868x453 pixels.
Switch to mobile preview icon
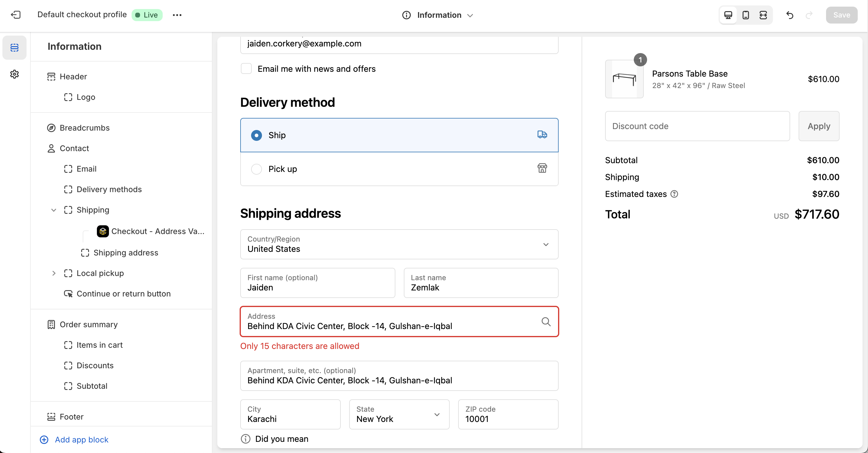[x=745, y=15]
